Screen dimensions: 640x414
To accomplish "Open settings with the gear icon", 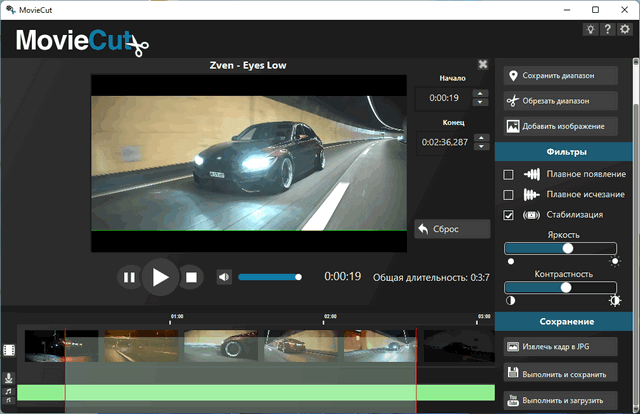I will pos(625,29).
